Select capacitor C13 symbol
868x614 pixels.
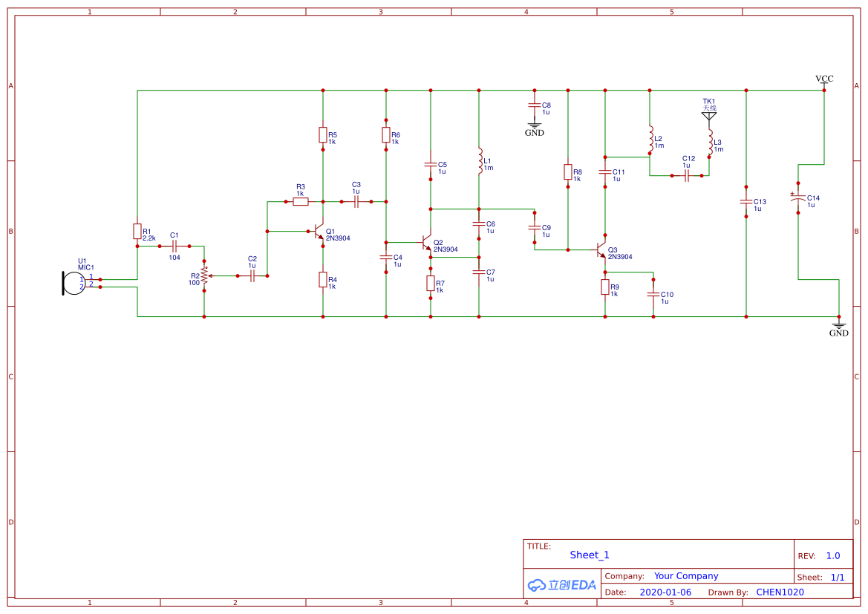coord(745,201)
